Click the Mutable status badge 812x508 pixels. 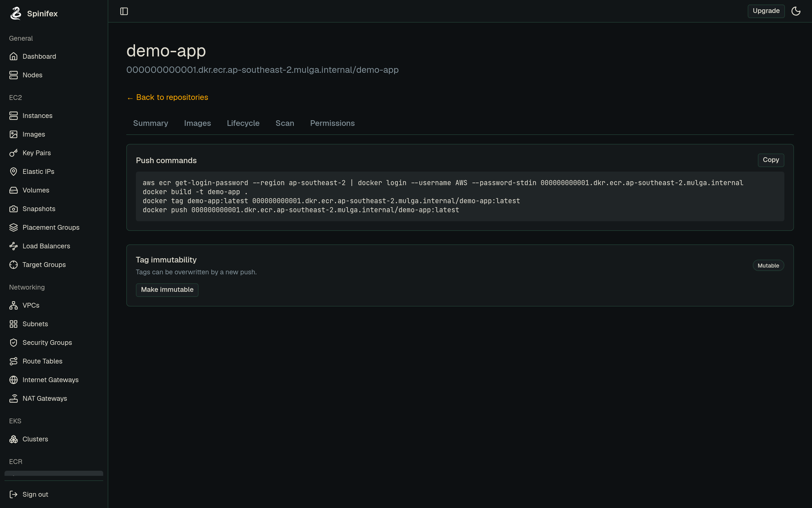click(x=768, y=265)
